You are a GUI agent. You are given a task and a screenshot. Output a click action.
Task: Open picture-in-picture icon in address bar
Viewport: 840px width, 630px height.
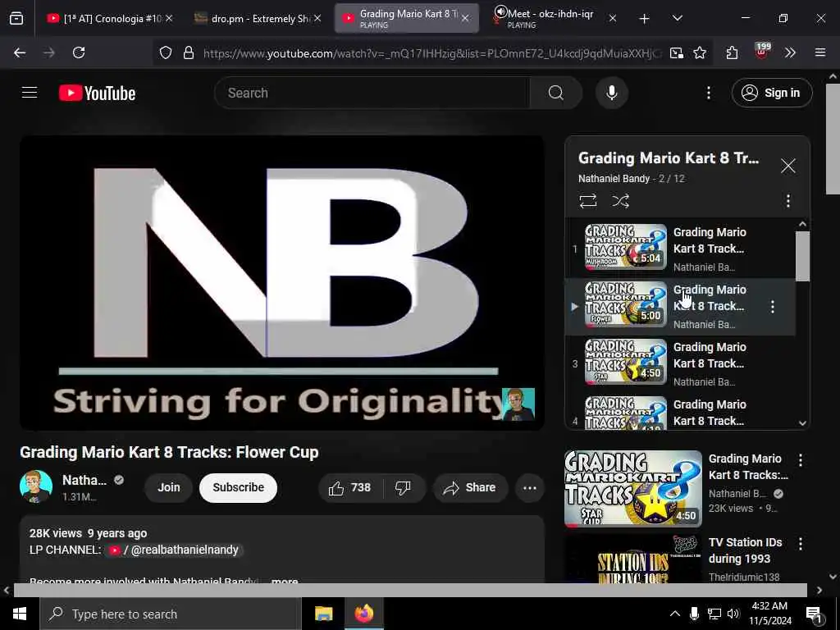[x=677, y=52]
